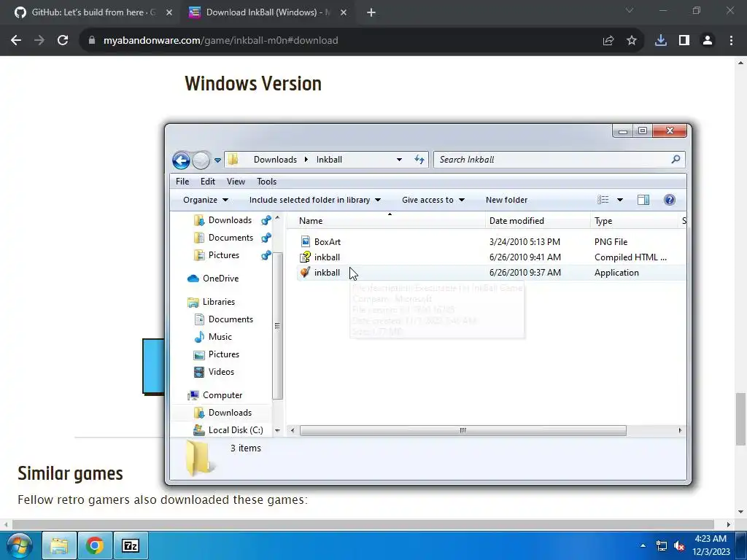Click navigation pane scroll-down arrow
Viewport: 747px width, 560px height.
click(277, 430)
